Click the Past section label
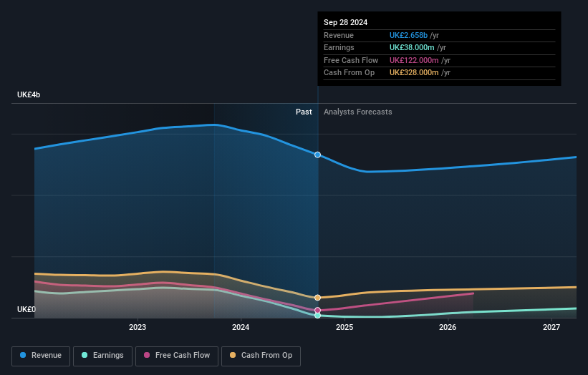The image size is (588, 375). [304, 112]
